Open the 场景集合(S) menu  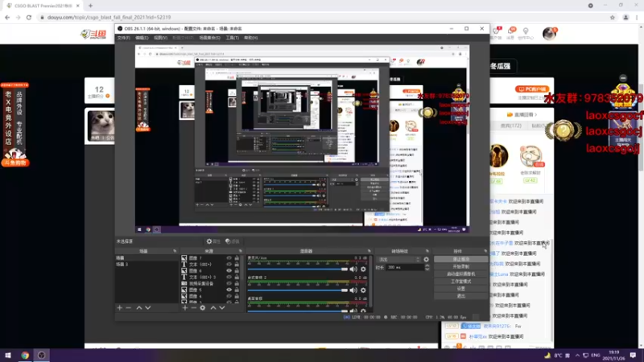tap(209, 38)
